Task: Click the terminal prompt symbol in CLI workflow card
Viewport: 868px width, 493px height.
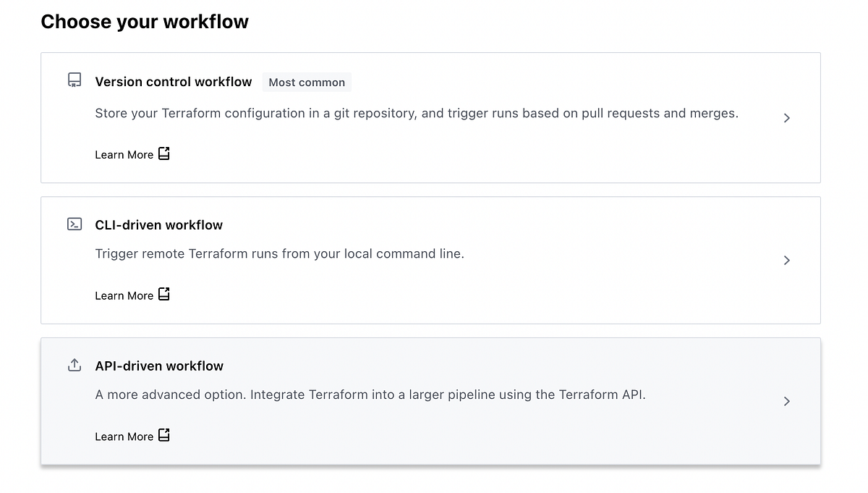Action: point(74,224)
